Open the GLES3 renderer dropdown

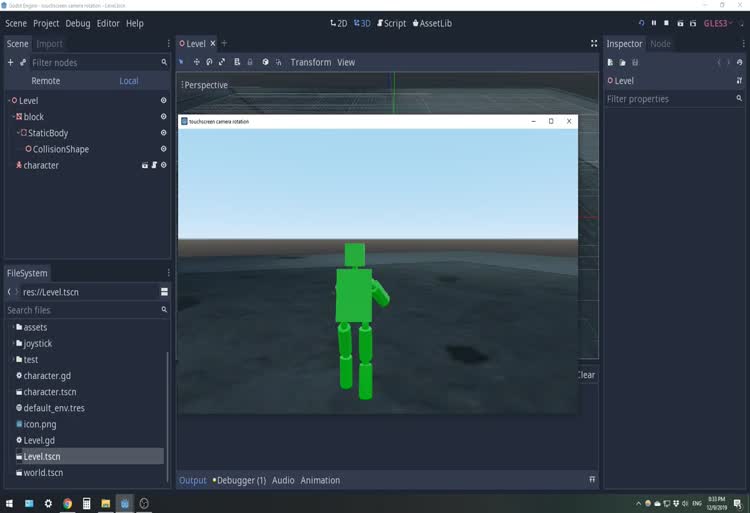point(718,23)
